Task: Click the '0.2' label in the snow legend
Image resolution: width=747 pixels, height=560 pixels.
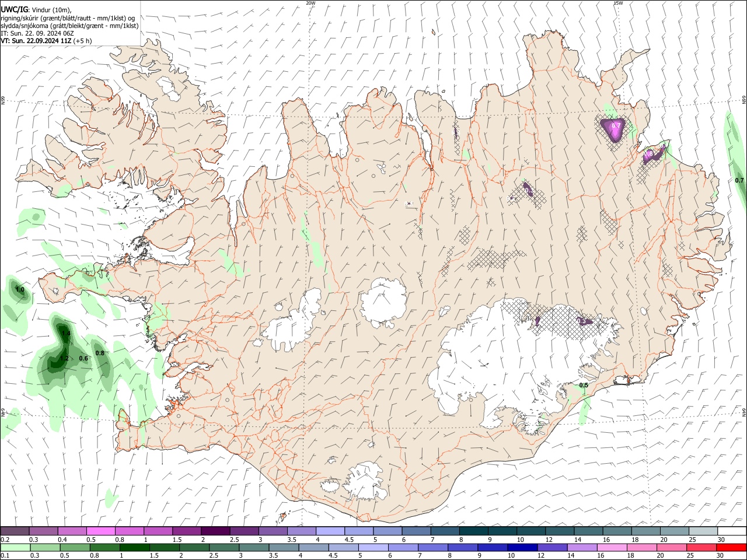Action: pyautogui.click(x=5, y=540)
